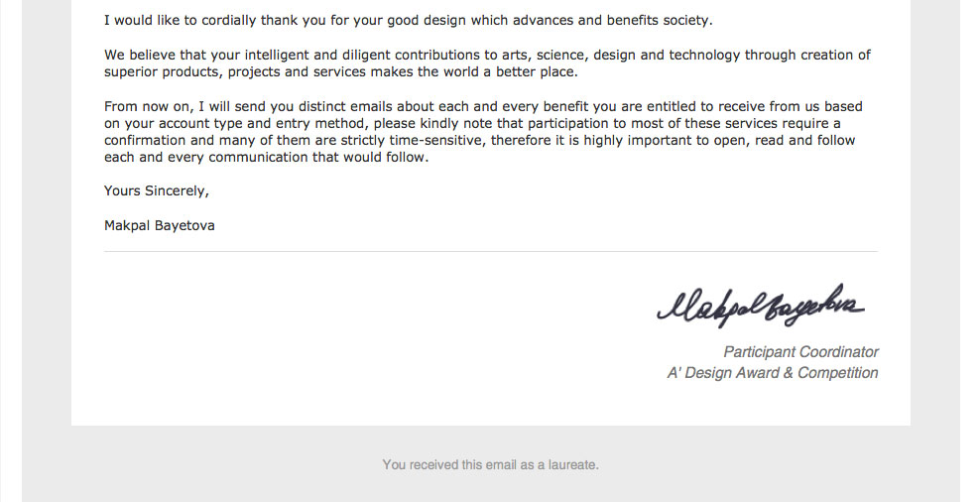
Task: Click the line starting "We believe that your intelligent"
Action: click(x=487, y=56)
